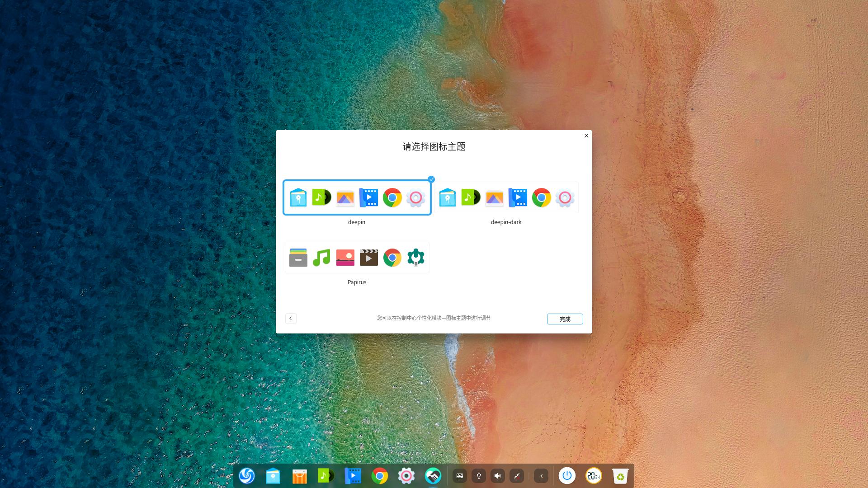The image size is (868, 488).
Task: Open the deepin launcher in dock
Action: pyautogui.click(x=247, y=476)
